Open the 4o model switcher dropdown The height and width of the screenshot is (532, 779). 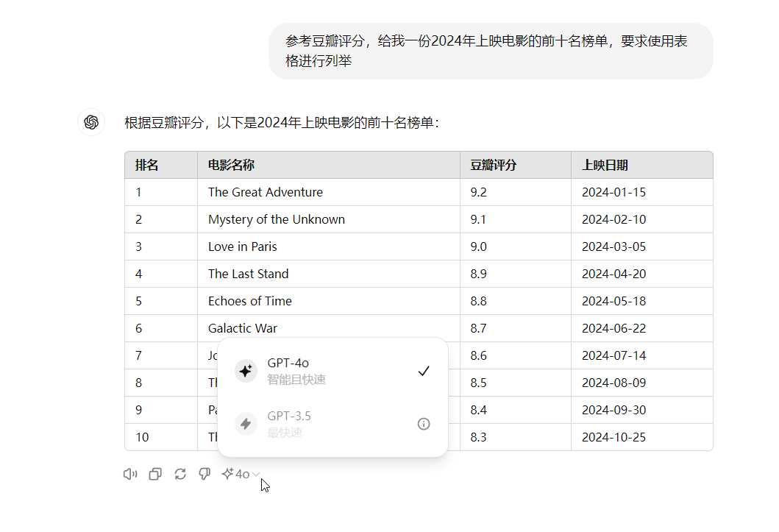(x=239, y=474)
